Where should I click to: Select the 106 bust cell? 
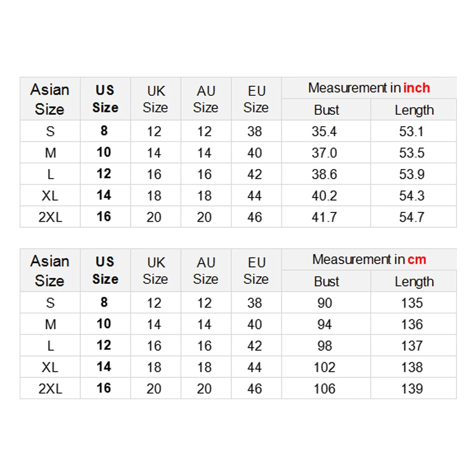tap(325, 389)
